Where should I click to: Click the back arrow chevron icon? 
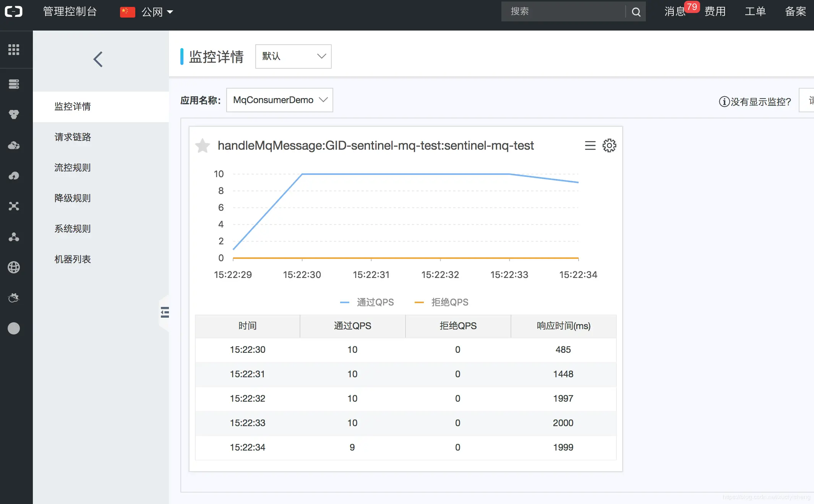[x=98, y=59]
